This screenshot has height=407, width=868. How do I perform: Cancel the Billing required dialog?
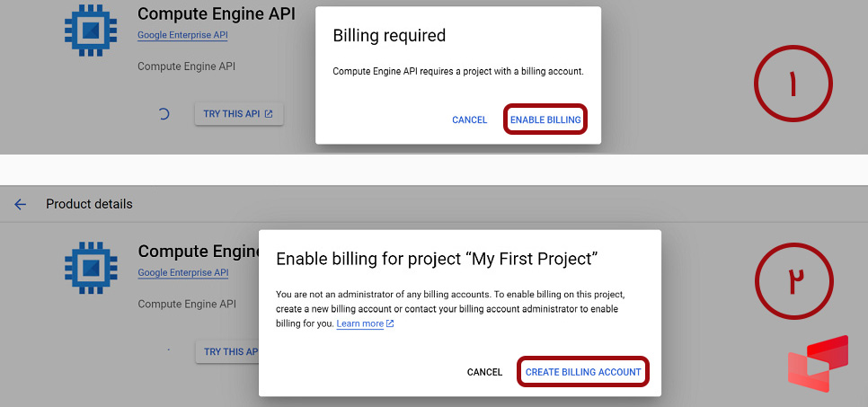(x=469, y=119)
